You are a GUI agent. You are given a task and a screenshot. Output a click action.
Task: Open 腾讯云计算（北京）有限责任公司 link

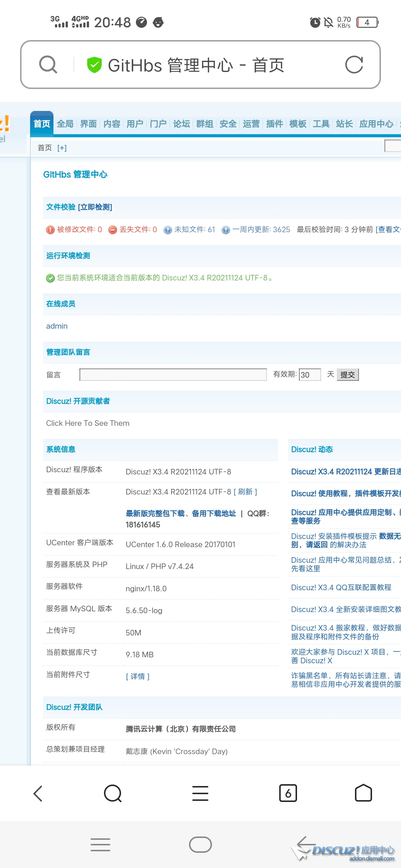pyautogui.click(x=181, y=729)
